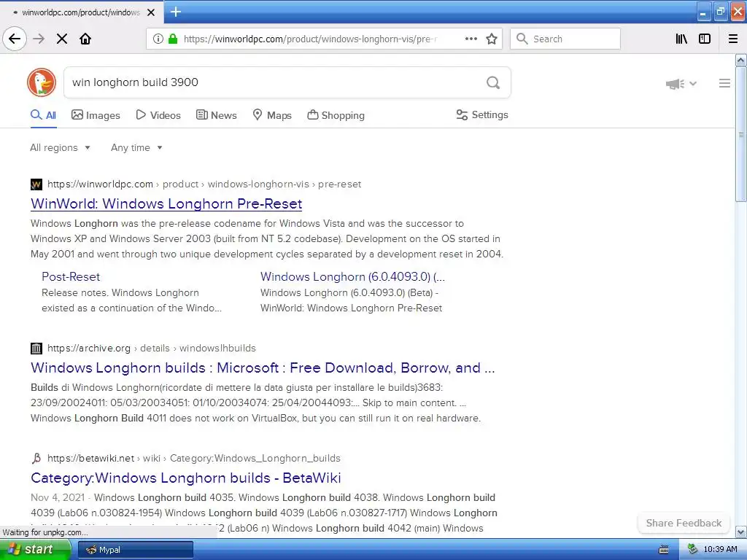Image resolution: width=747 pixels, height=560 pixels.
Task: Select the Mypal taskbar button
Action: [x=135, y=550]
